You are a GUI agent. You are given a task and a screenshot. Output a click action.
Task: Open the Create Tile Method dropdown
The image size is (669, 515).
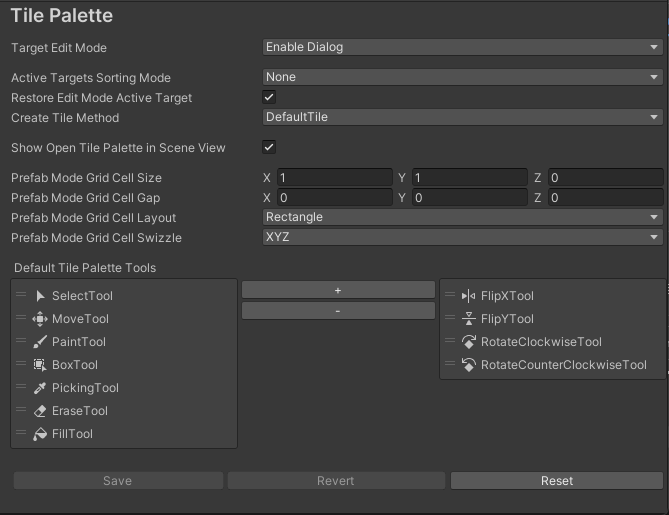[x=461, y=117]
